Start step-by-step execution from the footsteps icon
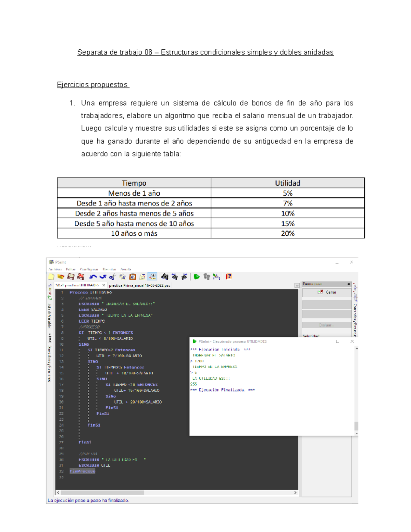Screen dimensions: 411x532 point(207,277)
